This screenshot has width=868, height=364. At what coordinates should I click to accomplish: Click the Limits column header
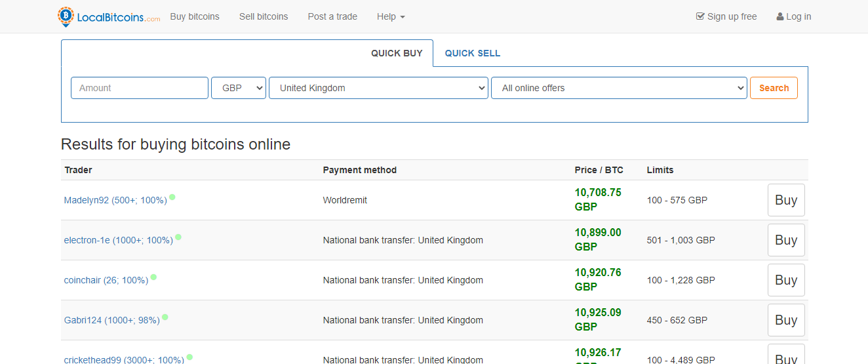(x=660, y=170)
